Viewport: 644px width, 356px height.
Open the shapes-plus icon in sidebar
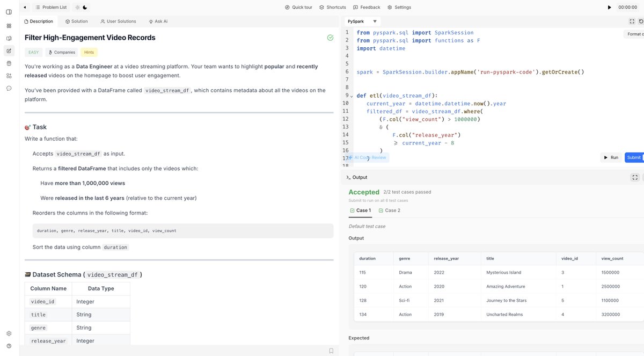coord(9,76)
